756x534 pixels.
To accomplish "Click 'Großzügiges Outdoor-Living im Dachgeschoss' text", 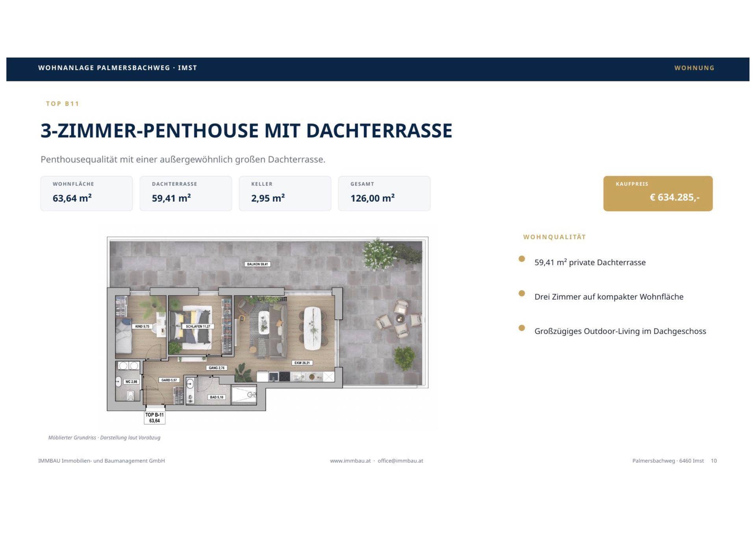I will (620, 331).
